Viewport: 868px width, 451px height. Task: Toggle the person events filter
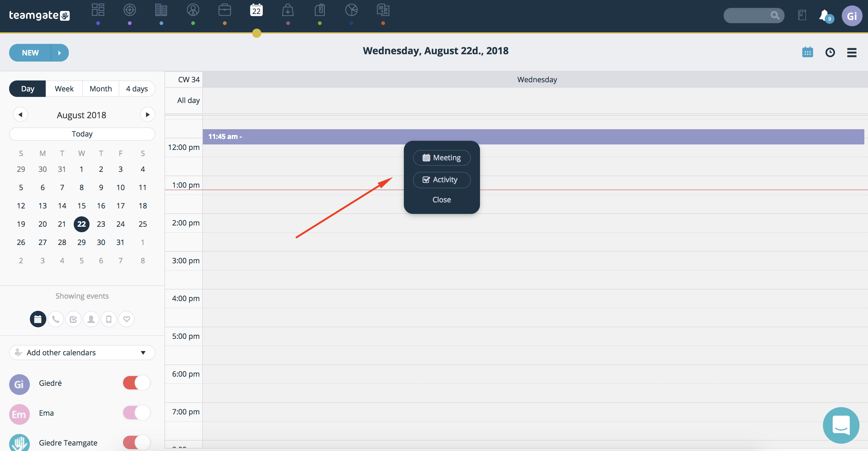click(x=91, y=319)
